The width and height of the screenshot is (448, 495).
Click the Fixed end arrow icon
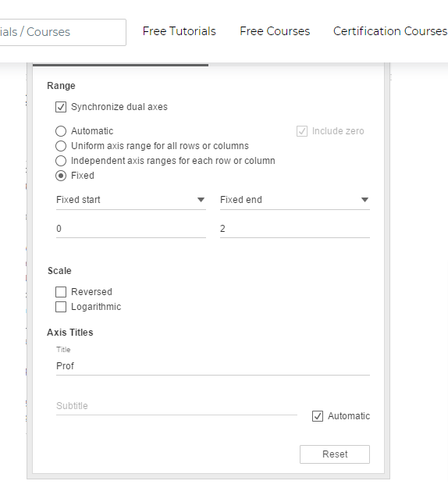click(x=364, y=200)
